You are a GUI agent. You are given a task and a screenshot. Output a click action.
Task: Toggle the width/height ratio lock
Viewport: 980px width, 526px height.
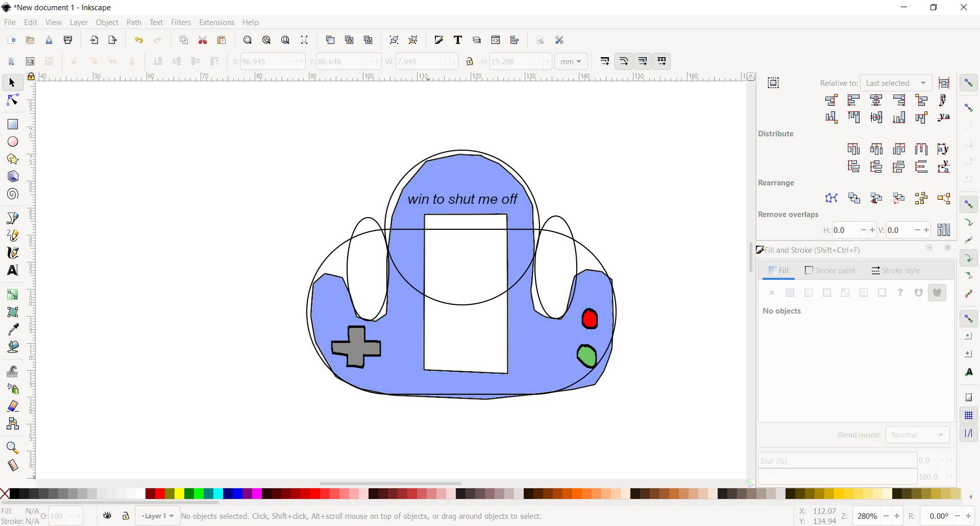pos(470,62)
